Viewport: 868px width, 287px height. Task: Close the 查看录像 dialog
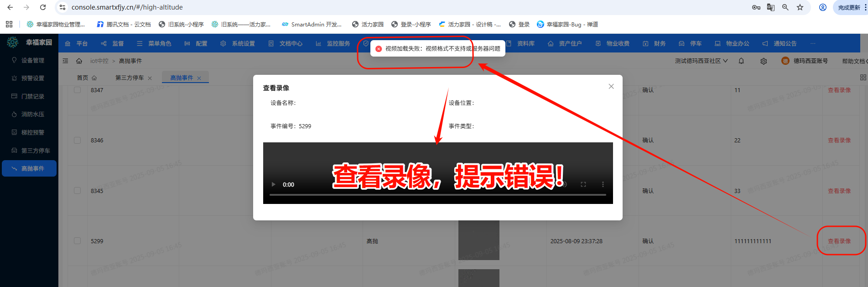611,87
